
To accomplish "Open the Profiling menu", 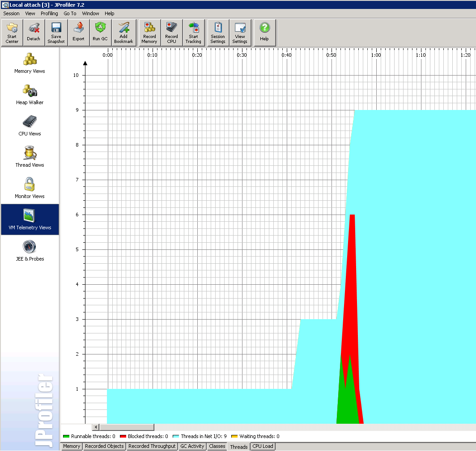I will point(49,13).
